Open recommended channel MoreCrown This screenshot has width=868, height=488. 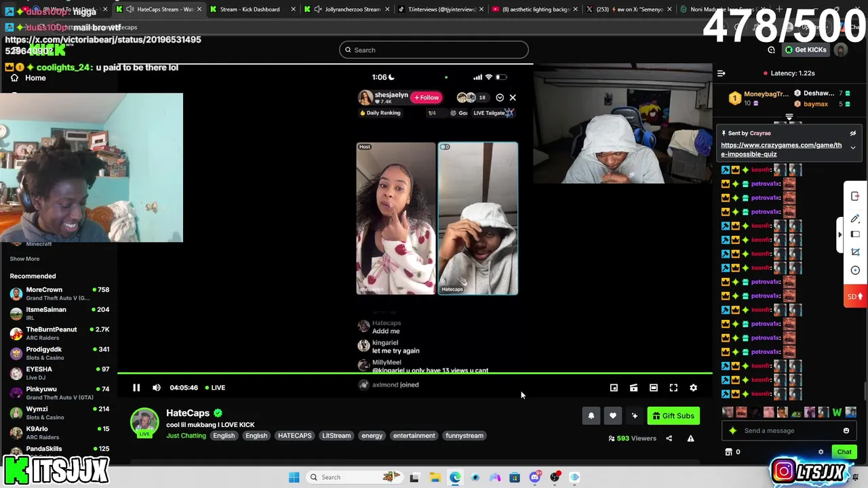60,293
